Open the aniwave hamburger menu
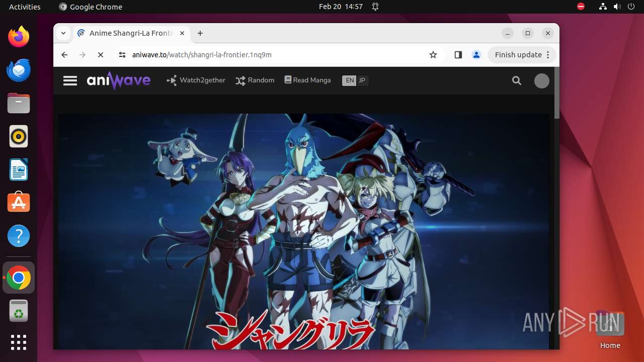Viewport: 644px width, 362px height. tap(70, 80)
